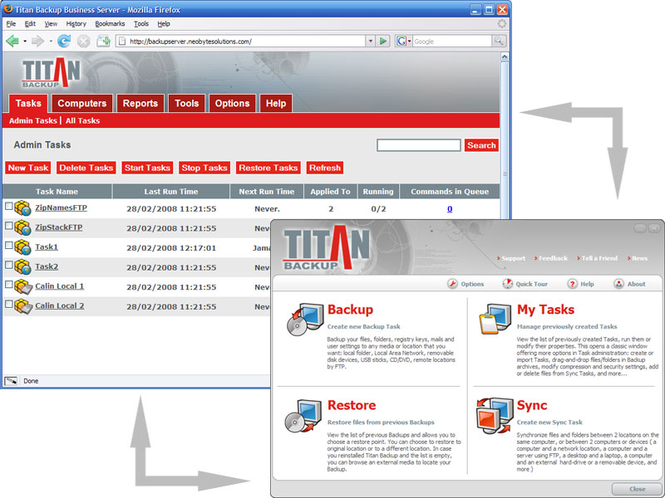This screenshot has height=498, width=665.
Task: Click the Sync two-computers icon in Titan window
Action: pyautogui.click(x=495, y=416)
